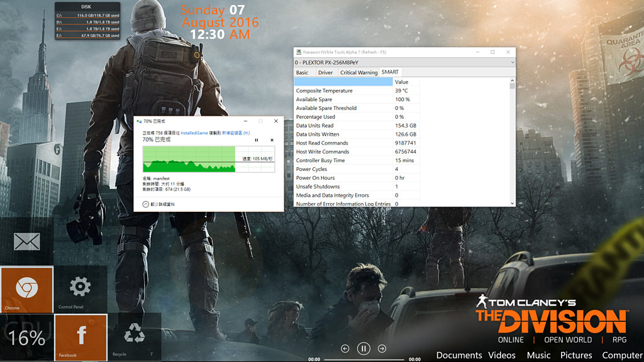
Task: Pause the media player playback
Action: (364, 348)
